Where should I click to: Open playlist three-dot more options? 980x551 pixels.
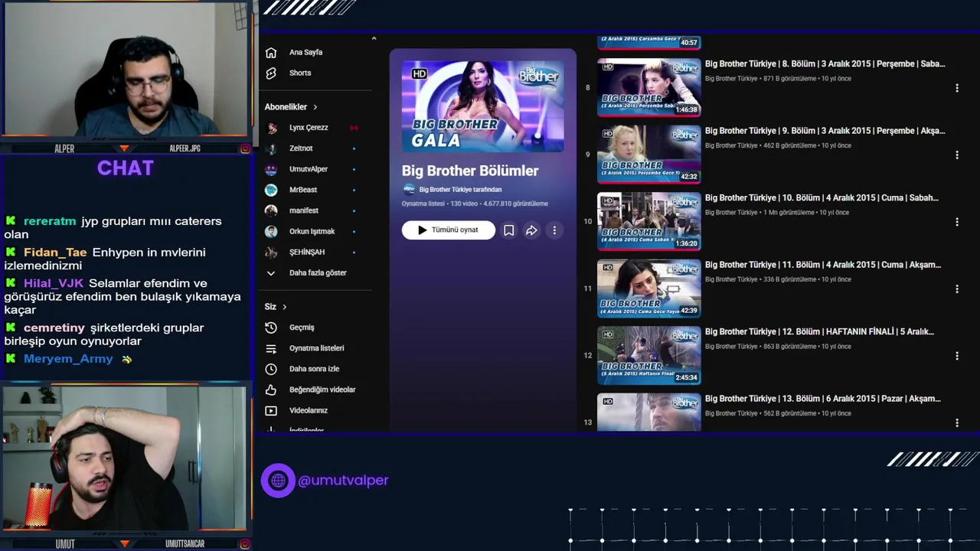[x=554, y=230]
